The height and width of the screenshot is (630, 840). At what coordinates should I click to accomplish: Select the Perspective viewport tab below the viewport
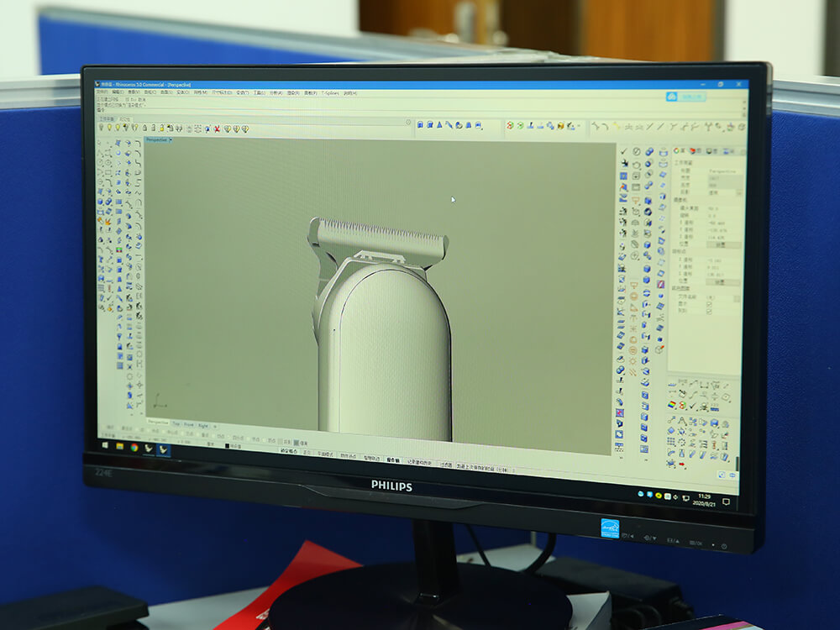(x=158, y=423)
